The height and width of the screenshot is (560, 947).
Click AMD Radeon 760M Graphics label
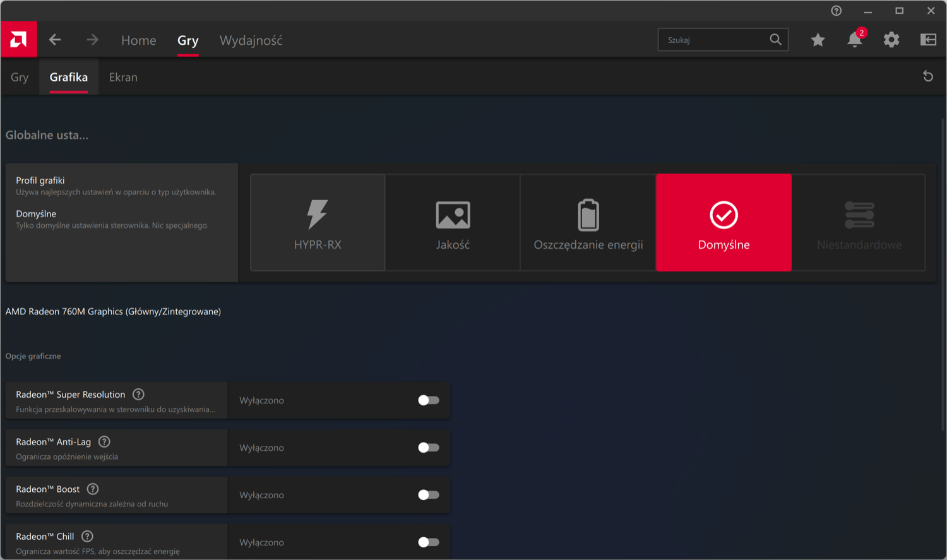[x=113, y=312]
